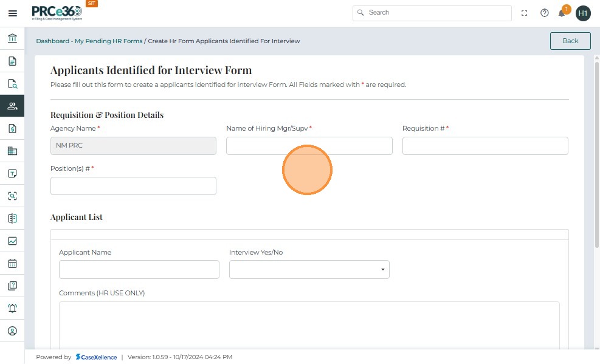Expand the Interview Yes/No dropdown
The image size is (600, 364).
(x=309, y=269)
